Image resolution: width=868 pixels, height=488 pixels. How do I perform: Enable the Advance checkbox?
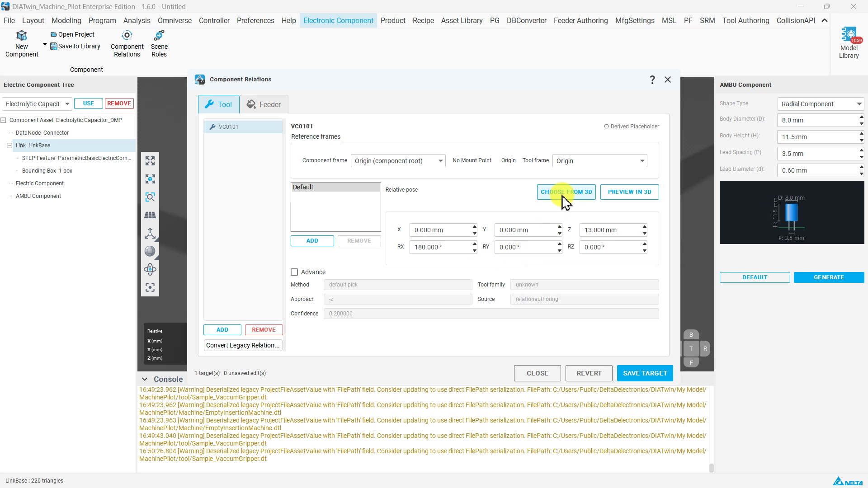[x=294, y=272]
